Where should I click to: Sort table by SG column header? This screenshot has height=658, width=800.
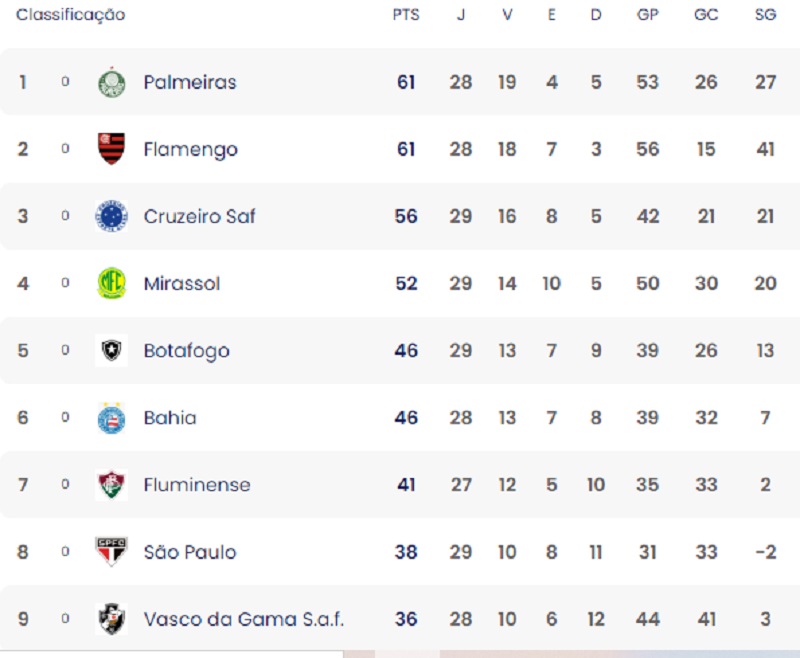click(766, 15)
